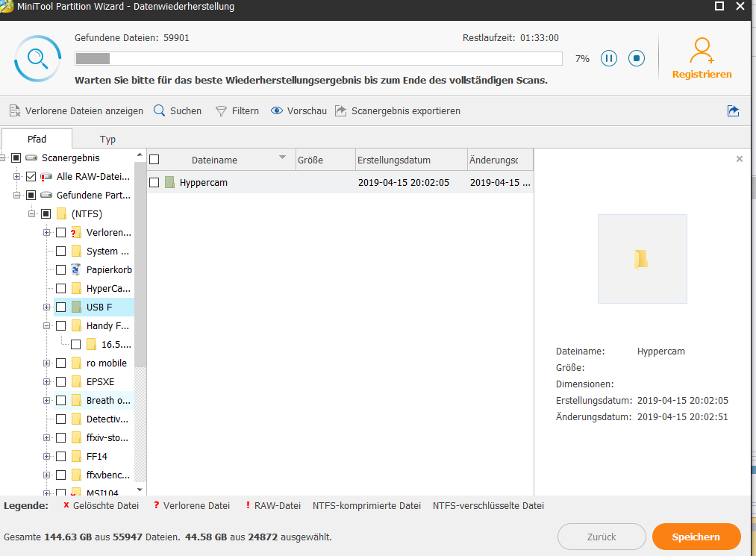Screen dimensions: 756x556
Task: Switch to the Pfad tab
Action: 37,139
